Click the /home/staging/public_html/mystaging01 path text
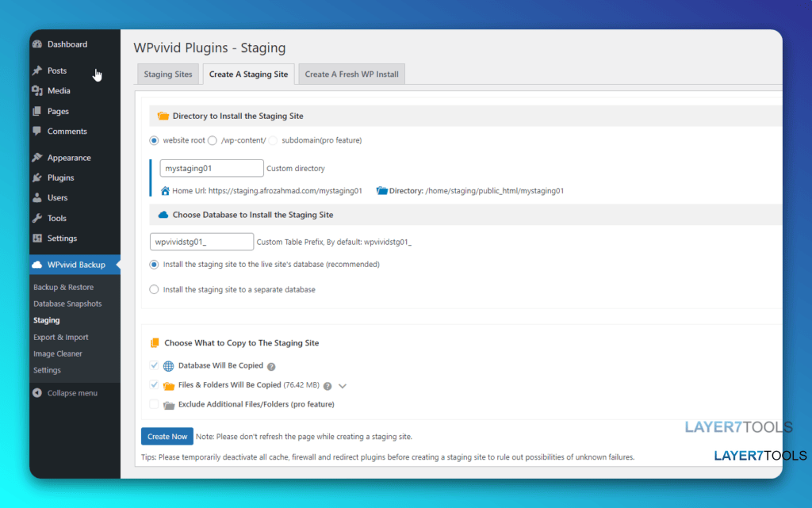 point(495,191)
